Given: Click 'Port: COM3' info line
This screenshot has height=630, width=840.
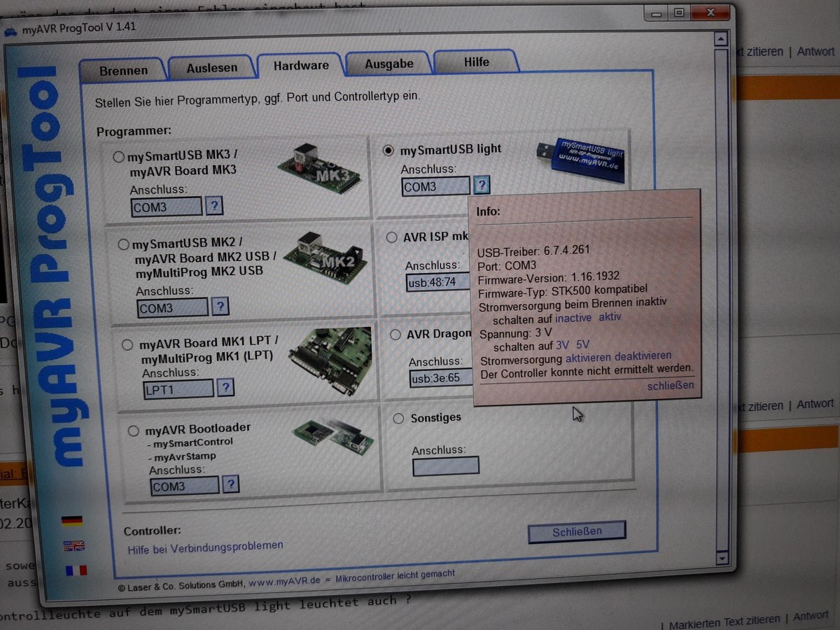Looking at the screenshot, I should [507, 265].
